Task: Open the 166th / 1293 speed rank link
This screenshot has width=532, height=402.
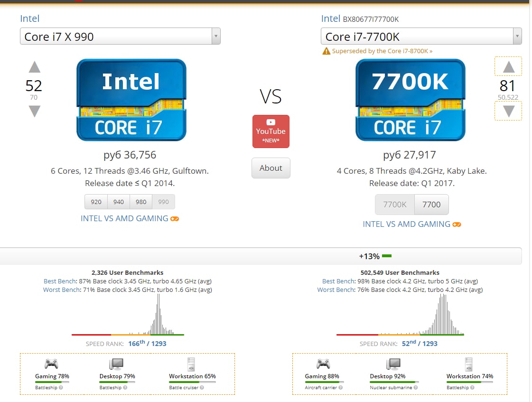Action: click(x=147, y=343)
